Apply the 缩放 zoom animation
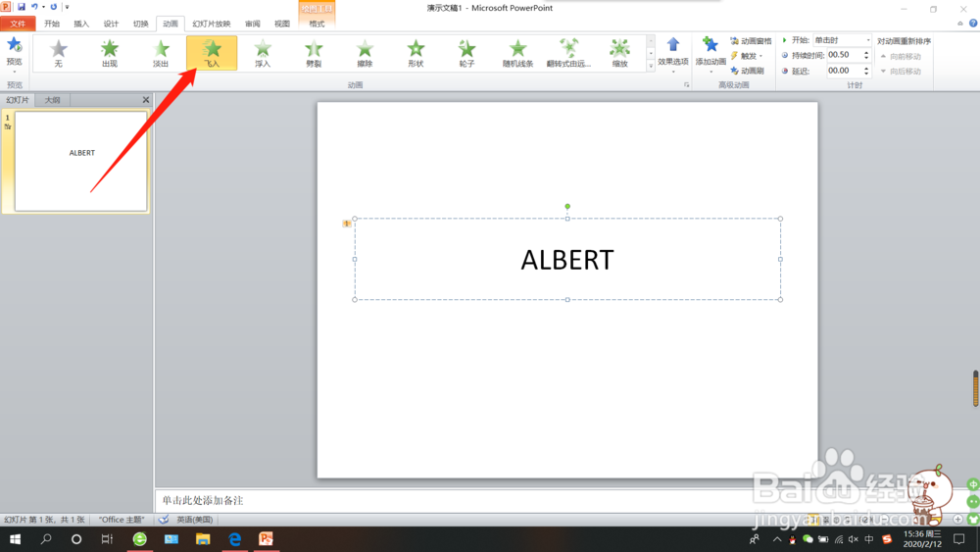The height and width of the screenshot is (552, 980). [x=619, y=53]
